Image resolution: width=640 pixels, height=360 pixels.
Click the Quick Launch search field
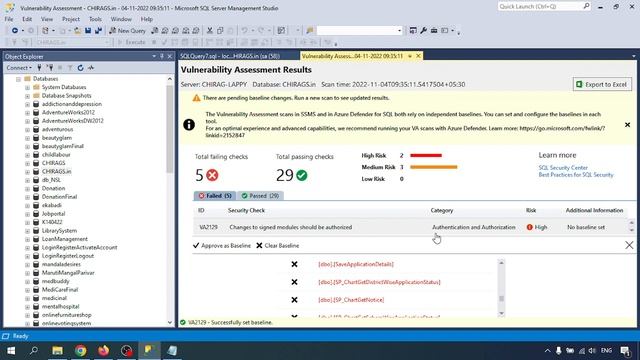[544, 7]
